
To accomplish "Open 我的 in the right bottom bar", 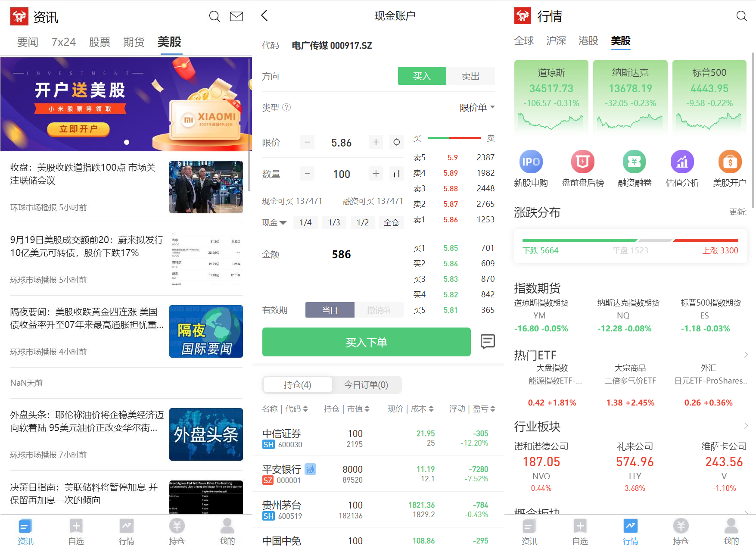I will point(731,532).
